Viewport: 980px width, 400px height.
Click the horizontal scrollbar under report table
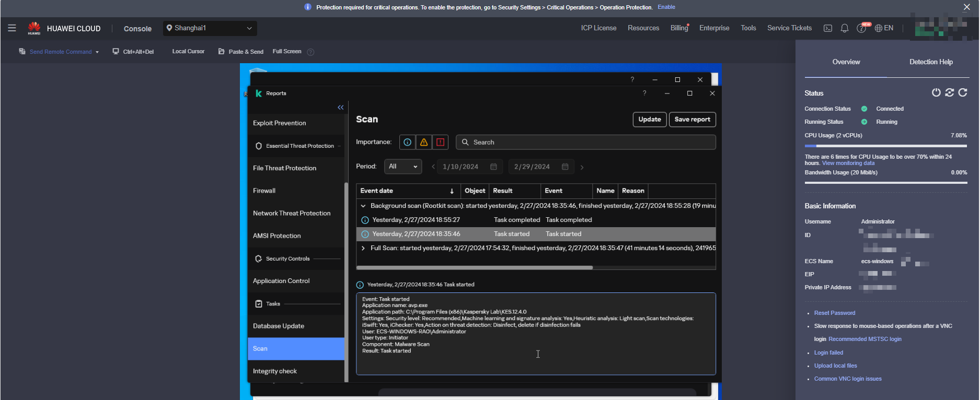click(475, 267)
